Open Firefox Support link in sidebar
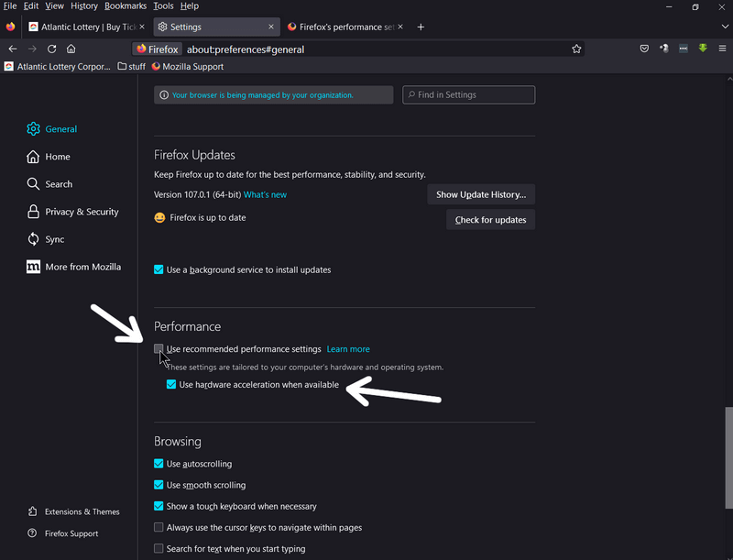 coord(62,533)
